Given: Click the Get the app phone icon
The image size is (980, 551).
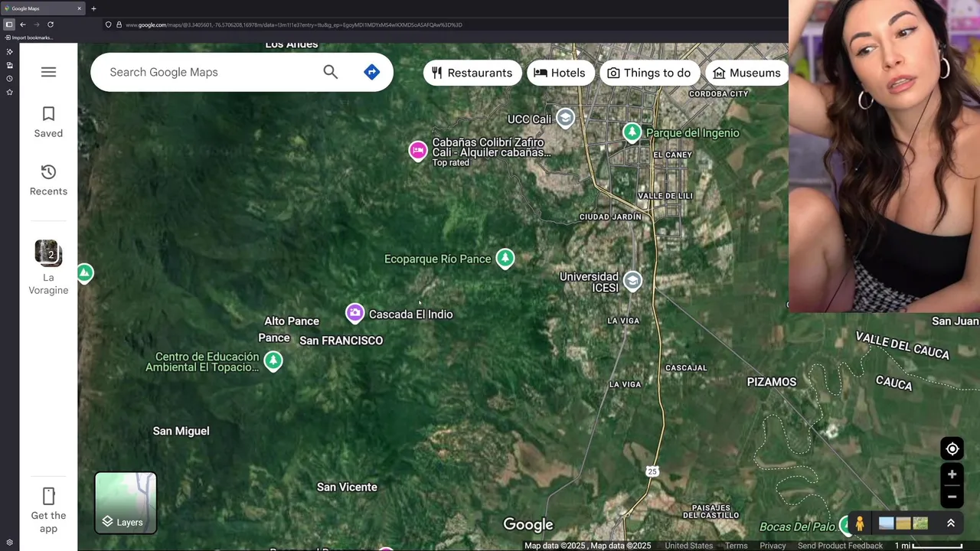Looking at the screenshot, I should (x=48, y=496).
